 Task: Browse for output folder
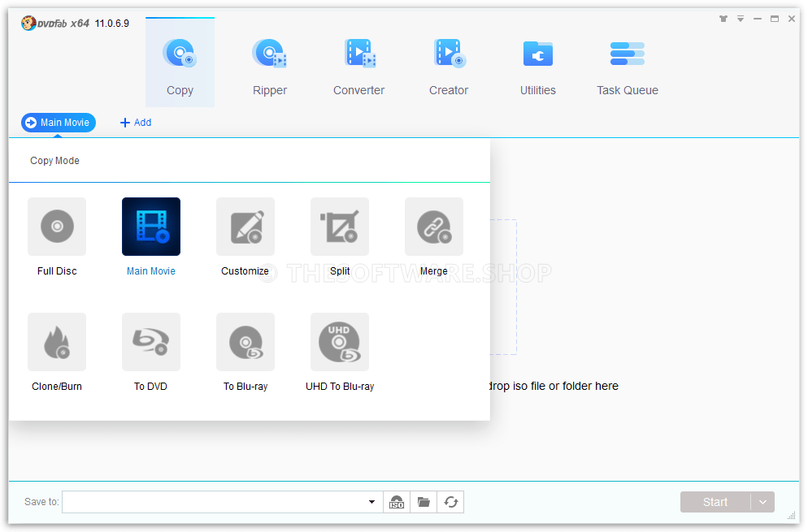424,502
